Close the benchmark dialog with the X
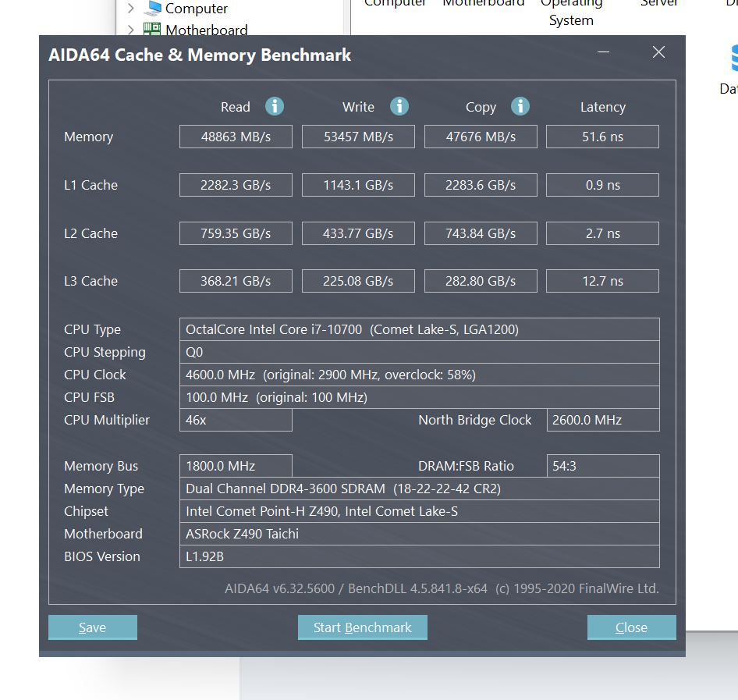The height and width of the screenshot is (700, 738). 658,52
